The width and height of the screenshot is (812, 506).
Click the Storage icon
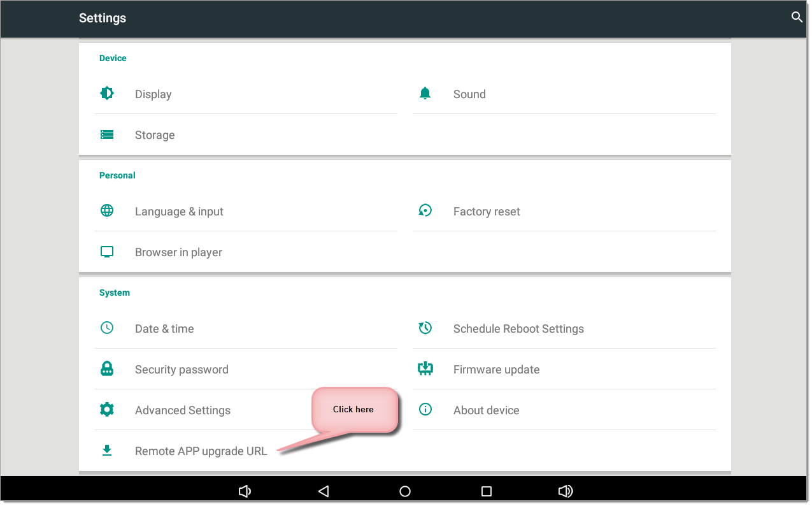[x=107, y=134]
